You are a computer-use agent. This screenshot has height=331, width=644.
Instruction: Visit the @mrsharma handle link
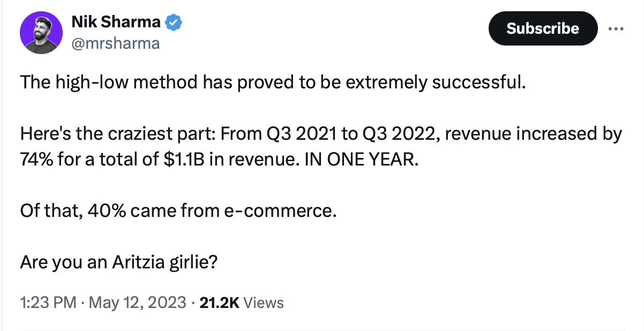(115, 43)
